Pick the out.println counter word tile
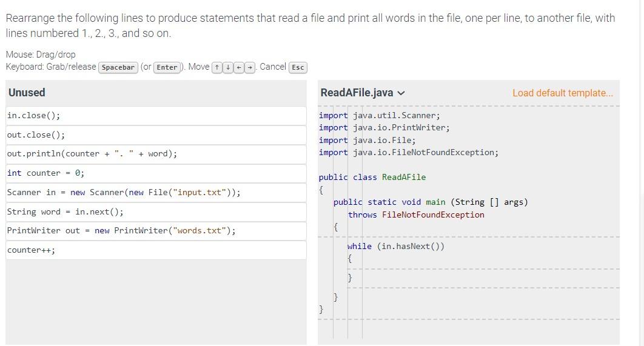This screenshot has height=346, width=644. coord(156,154)
